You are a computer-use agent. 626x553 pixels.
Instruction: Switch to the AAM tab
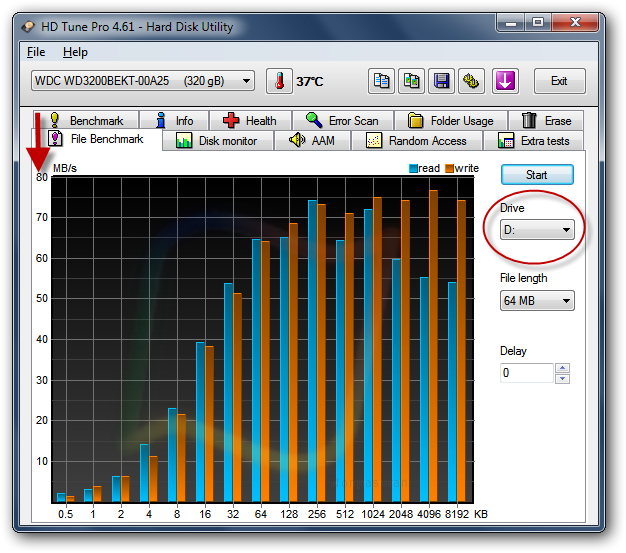pos(312,141)
